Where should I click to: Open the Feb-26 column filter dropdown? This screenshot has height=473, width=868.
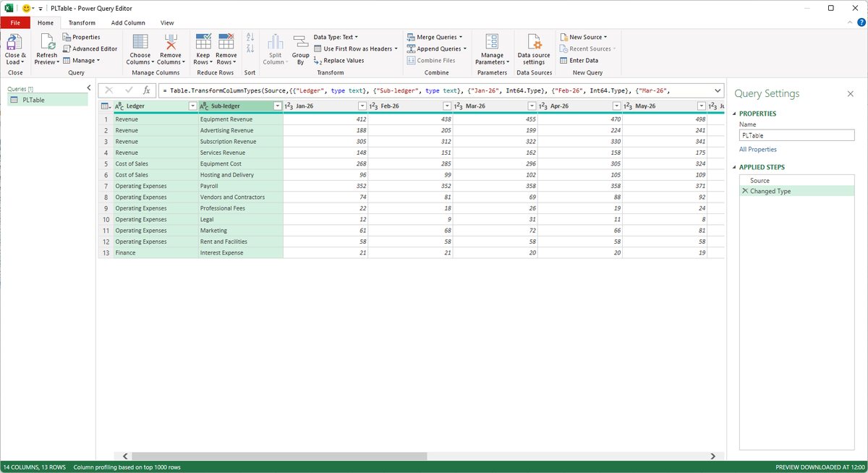[x=446, y=106]
